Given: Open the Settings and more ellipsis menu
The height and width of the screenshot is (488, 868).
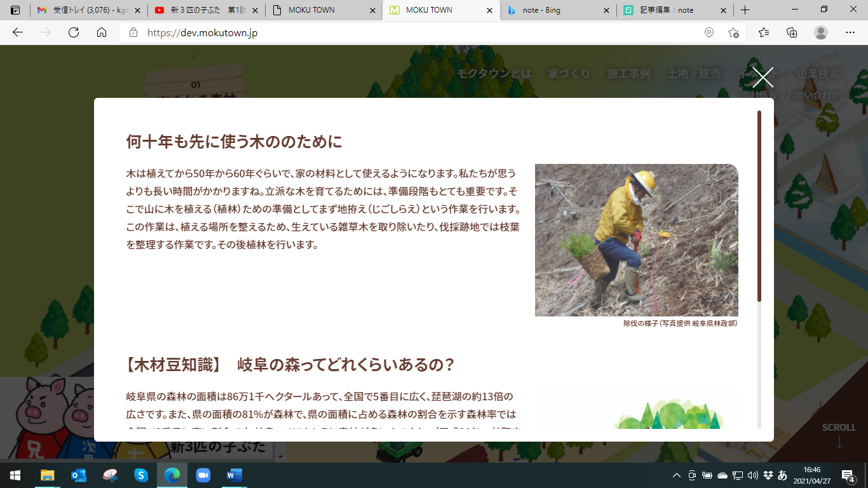Looking at the screenshot, I should [850, 32].
